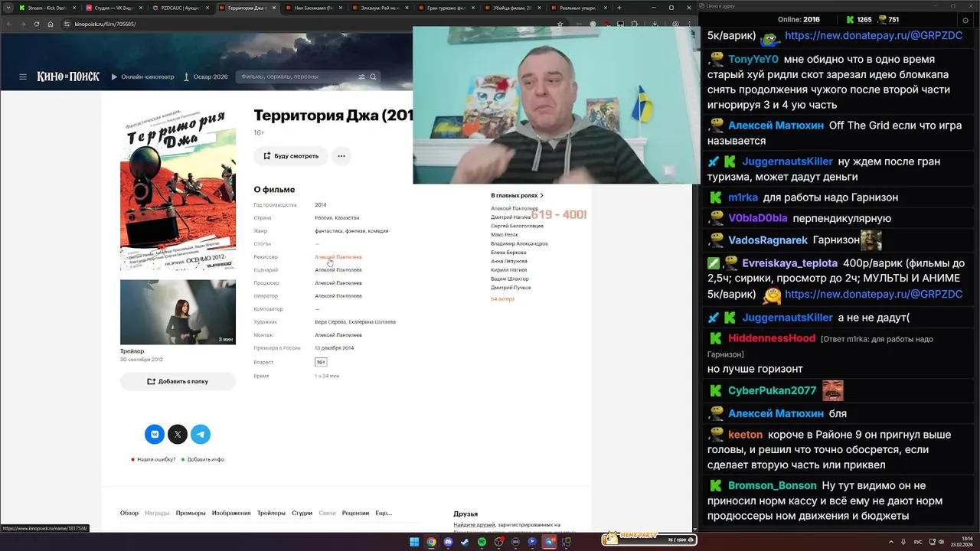Switch to the Студия — VK Видео tab

[x=113, y=8]
